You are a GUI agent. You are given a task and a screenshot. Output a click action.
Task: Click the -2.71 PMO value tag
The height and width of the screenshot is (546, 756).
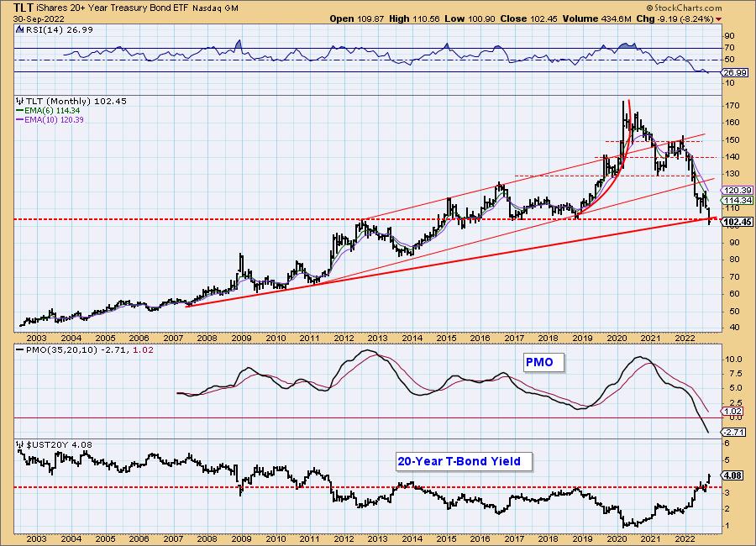point(734,432)
